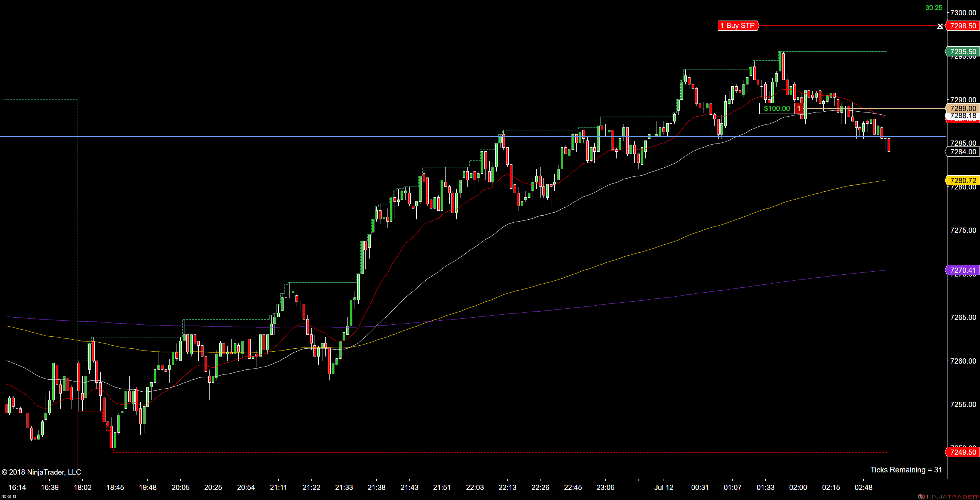The image size is (980, 500).
Task: Click the 7285.00 price axis label
Action: pos(963,143)
